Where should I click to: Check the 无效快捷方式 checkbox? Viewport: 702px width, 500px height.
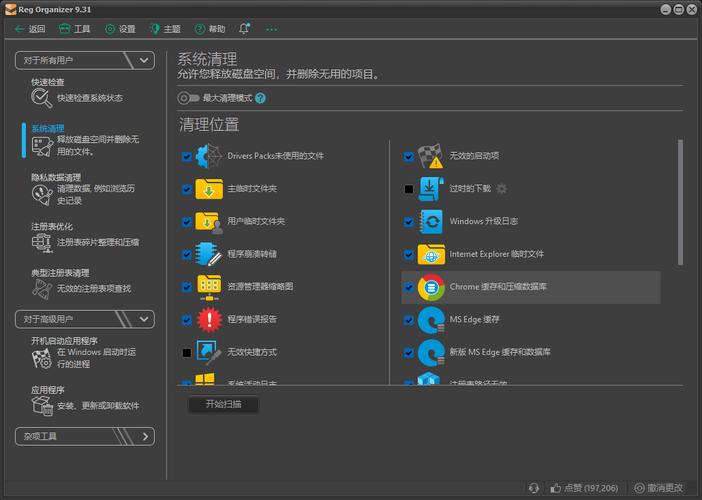tap(187, 353)
